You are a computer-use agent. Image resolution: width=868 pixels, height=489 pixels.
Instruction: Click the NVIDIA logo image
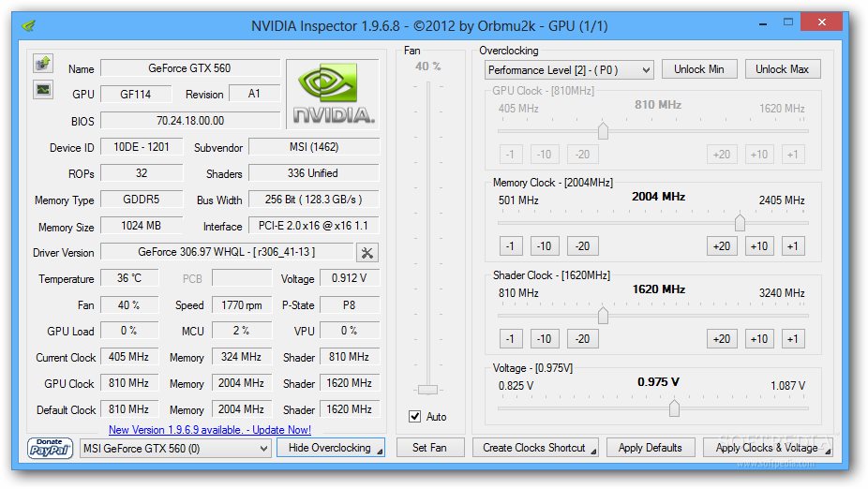[x=333, y=93]
